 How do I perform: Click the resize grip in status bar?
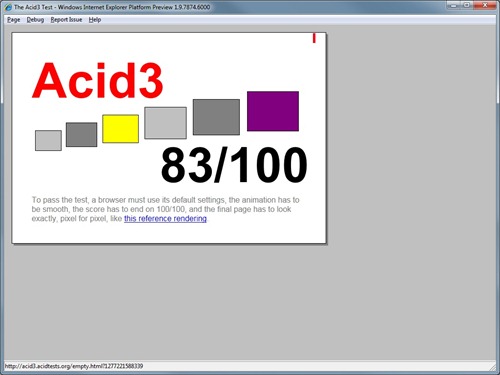(x=493, y=367)
